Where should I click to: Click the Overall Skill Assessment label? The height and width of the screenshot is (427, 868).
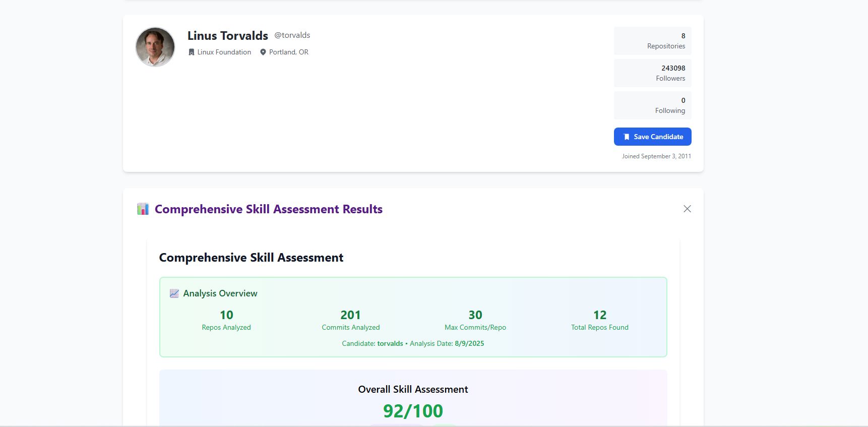tap(413, 389)
